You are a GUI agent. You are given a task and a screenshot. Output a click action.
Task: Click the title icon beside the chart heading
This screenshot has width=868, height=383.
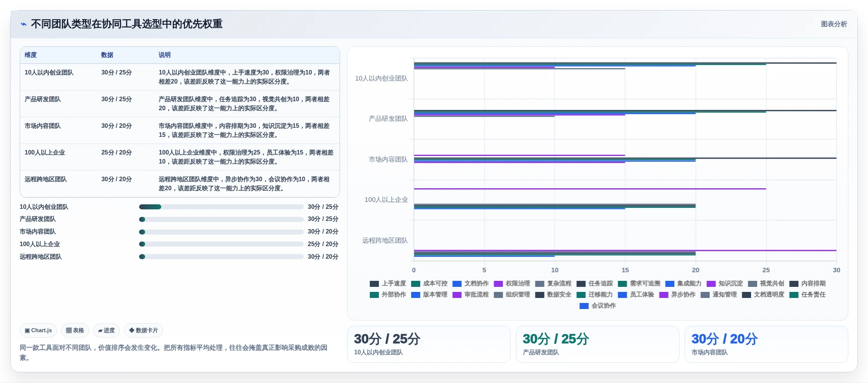[x=23, y=24]
